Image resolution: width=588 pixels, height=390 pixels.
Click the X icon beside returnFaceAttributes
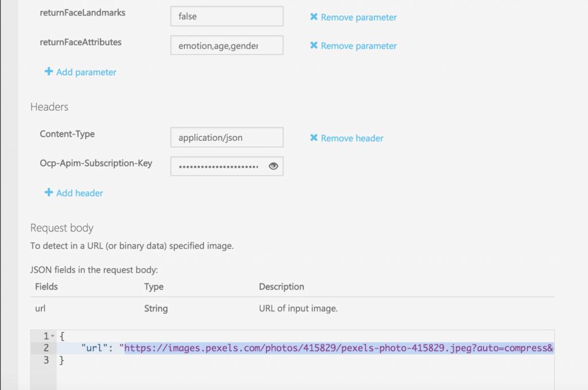314,45
